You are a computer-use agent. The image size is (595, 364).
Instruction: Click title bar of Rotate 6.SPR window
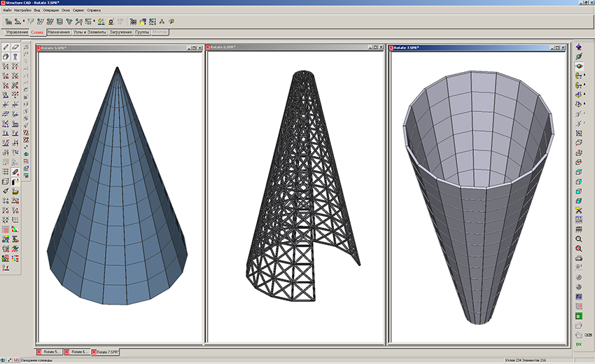pos(280,48)
